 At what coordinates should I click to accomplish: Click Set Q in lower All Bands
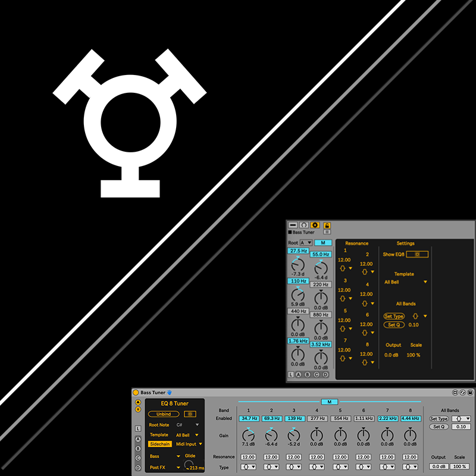439,427
